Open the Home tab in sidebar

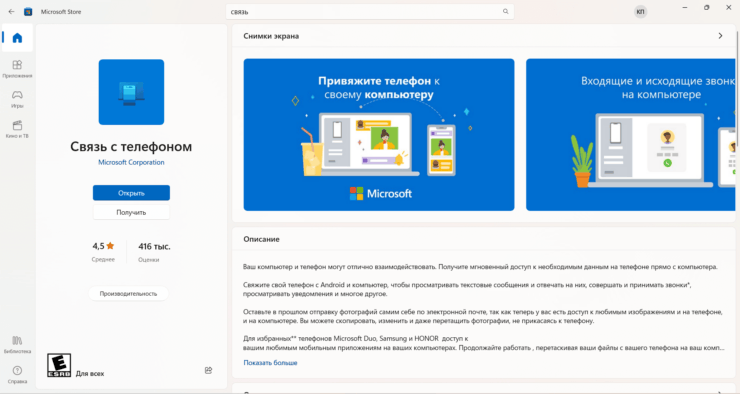tap(17, 38)
